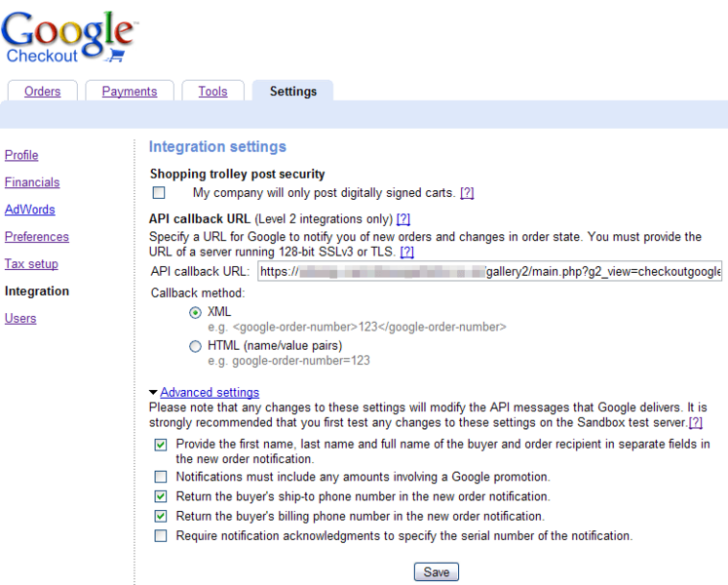Open help for digitally signed carts
Image resolution: width=728 pixels, height=585 pixels.
coord(467,192)
